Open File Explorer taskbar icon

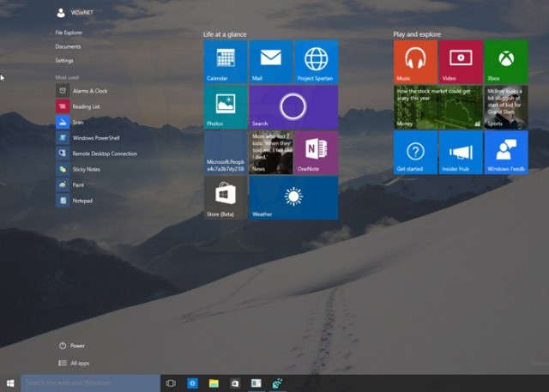click(x=214, y=383)
